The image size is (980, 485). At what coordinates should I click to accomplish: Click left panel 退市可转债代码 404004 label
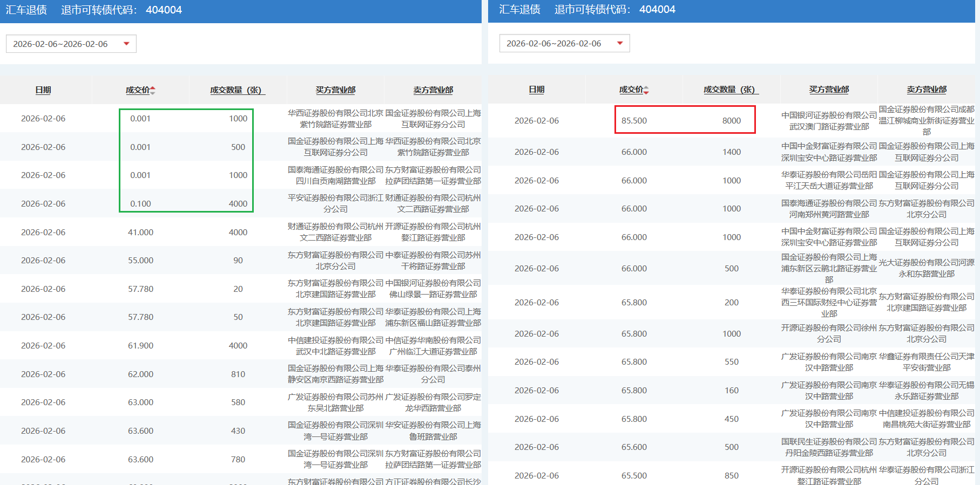[121, 10]
